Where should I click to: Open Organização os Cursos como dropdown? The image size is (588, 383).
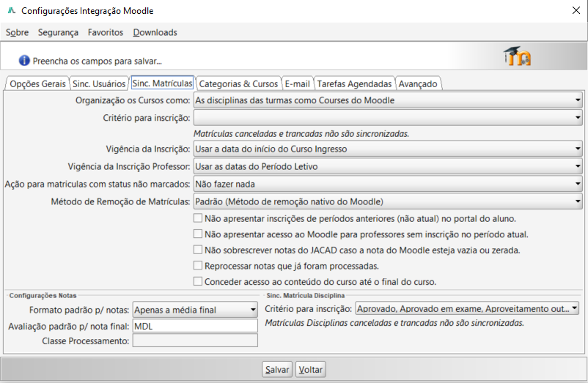click(x=388, y=100)
